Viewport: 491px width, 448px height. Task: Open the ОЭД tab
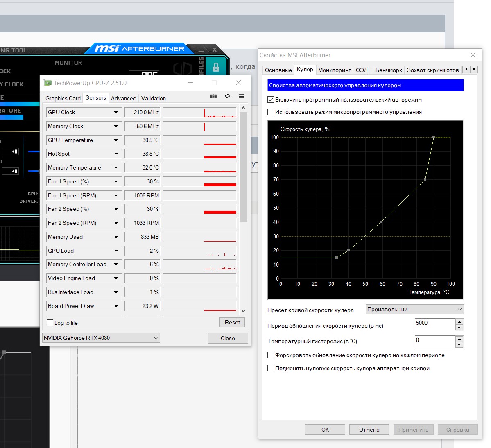point(362,70)
